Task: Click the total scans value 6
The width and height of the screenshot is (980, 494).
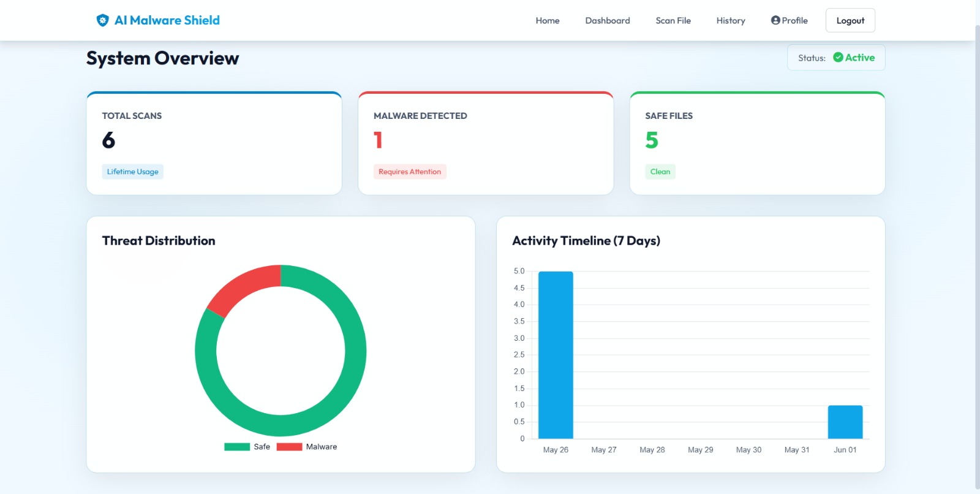Action: click(x=108, y=140)
